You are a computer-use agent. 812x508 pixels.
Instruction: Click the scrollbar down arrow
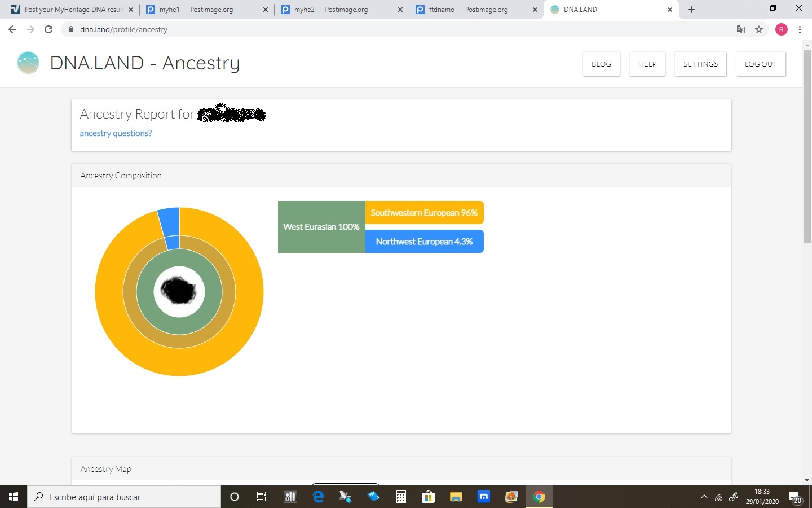pyautogui.click(x=807, y=480)
